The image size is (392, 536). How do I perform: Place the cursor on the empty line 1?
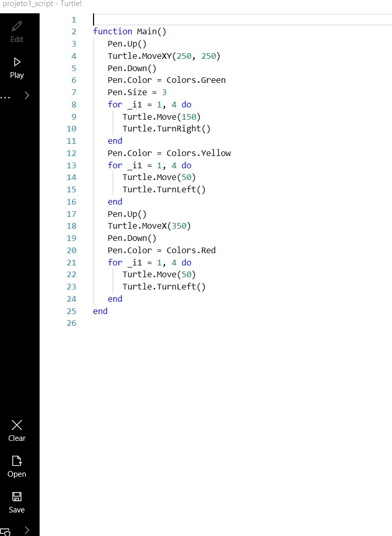pos(242,19)
